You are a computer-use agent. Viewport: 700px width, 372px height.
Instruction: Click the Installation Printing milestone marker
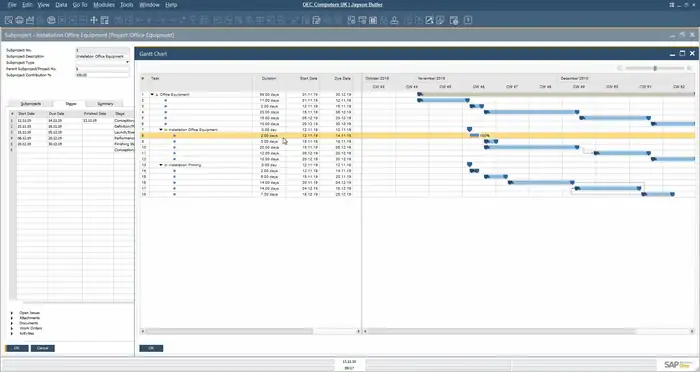point(469,165)
